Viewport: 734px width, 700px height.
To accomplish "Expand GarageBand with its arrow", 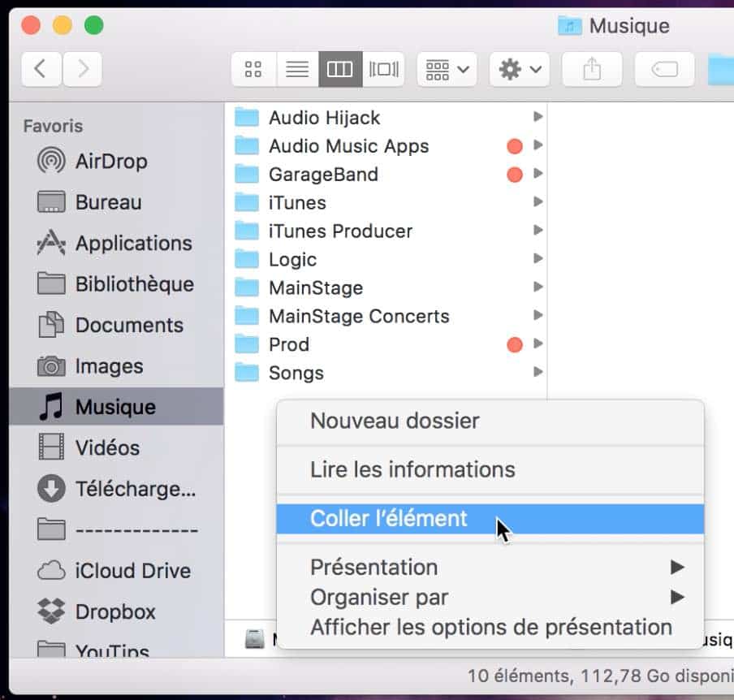I will pyautogui.click(x=538, y=173).
